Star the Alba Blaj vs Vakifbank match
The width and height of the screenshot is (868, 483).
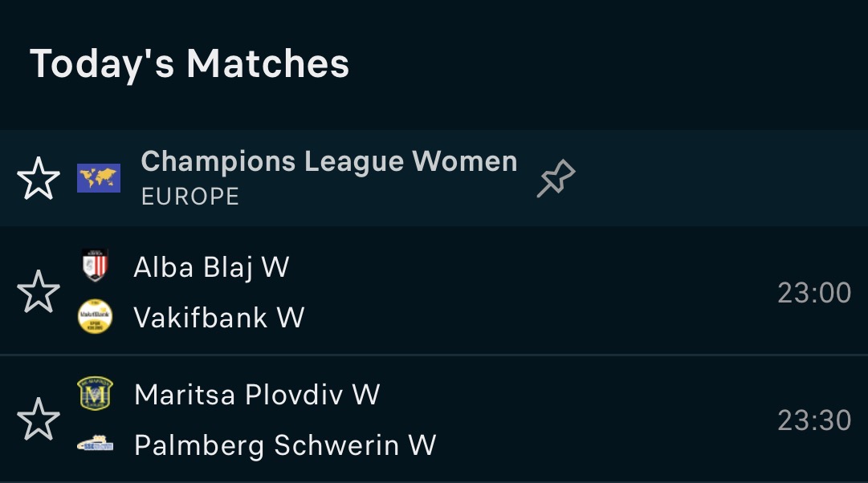coord(39,291)
